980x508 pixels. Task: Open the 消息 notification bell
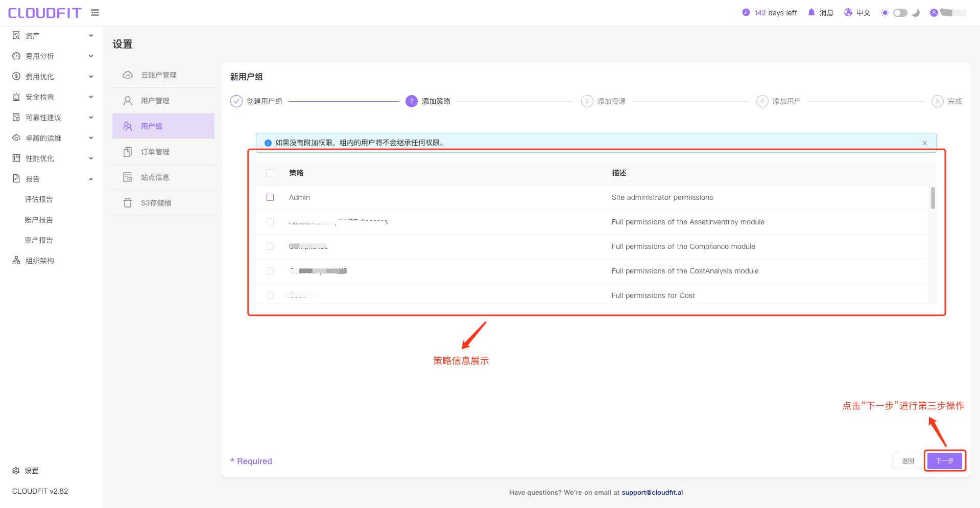(x=811, y=12)
